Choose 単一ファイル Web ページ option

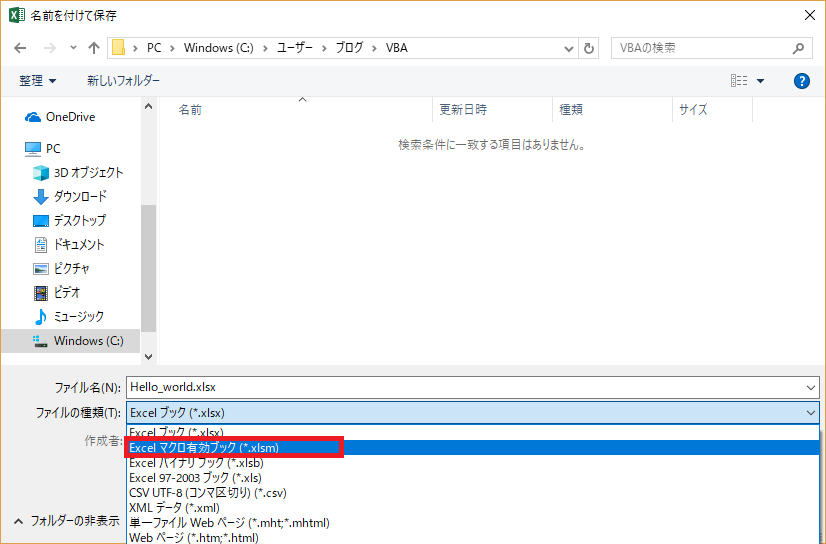(473, 523)
